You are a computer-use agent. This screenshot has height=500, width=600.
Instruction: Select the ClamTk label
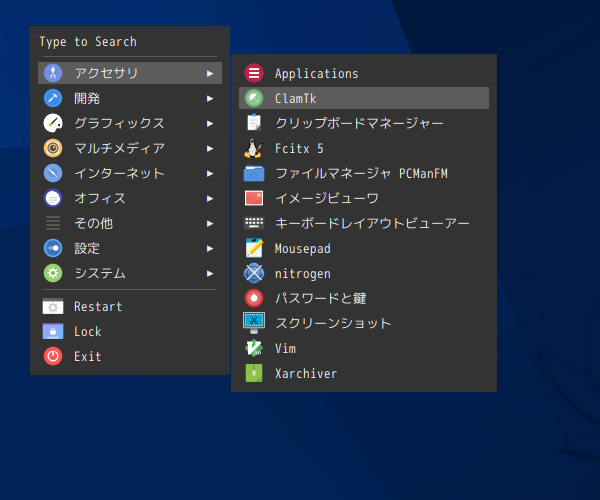click(295, 98)
